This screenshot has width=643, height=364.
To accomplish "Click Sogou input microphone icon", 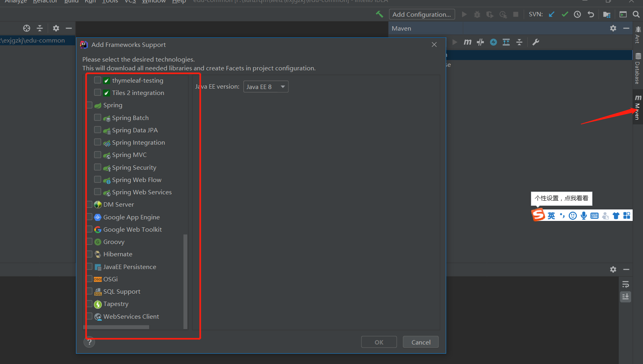I will pos(583,215).
